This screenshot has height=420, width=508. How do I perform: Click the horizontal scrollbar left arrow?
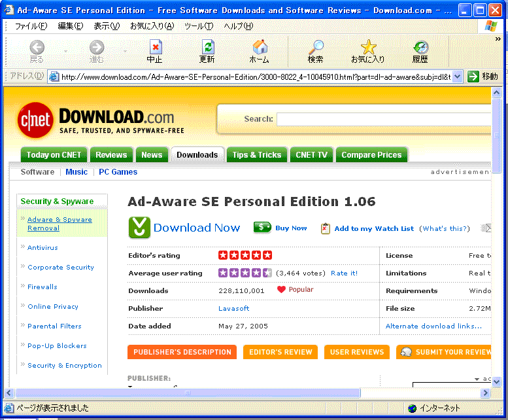pyautogui.click(x=8, y=393)
